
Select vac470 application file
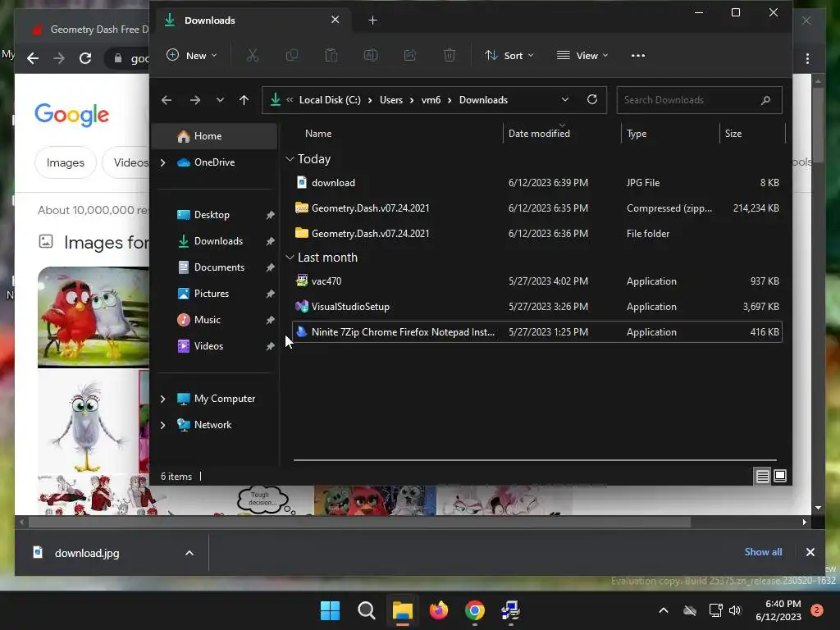coord(536,281)
